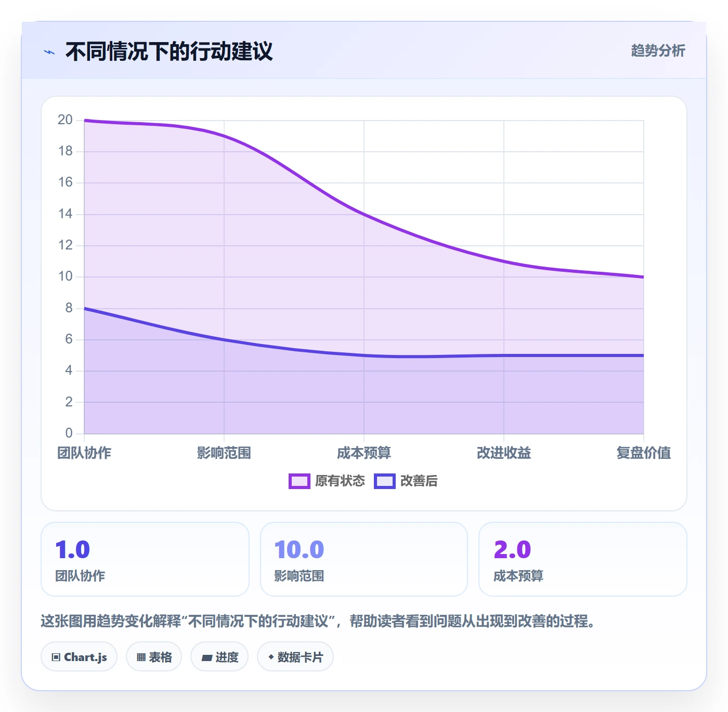728x712 pixels.
Task: Click the Chart.js tag
Action: [79, 657]
